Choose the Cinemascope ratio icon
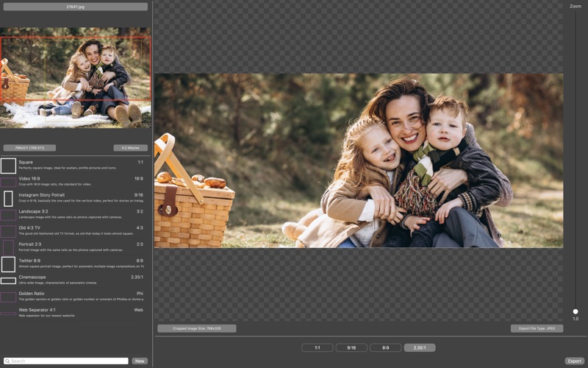 8,280
